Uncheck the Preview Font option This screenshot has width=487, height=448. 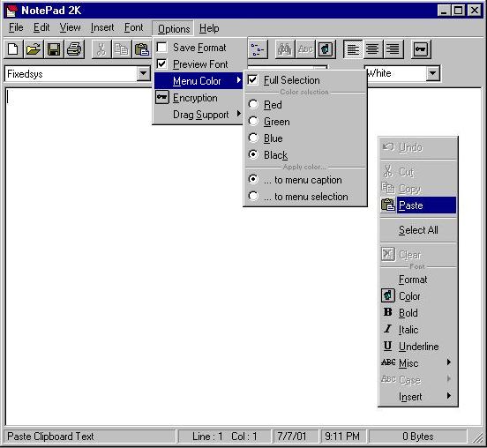(161, 64)
